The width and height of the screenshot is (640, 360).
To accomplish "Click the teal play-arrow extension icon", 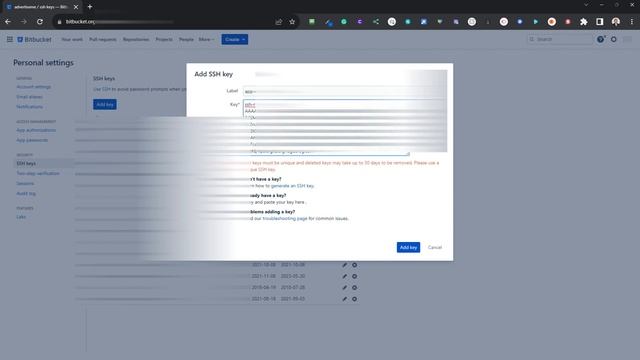I will (536, 22).
